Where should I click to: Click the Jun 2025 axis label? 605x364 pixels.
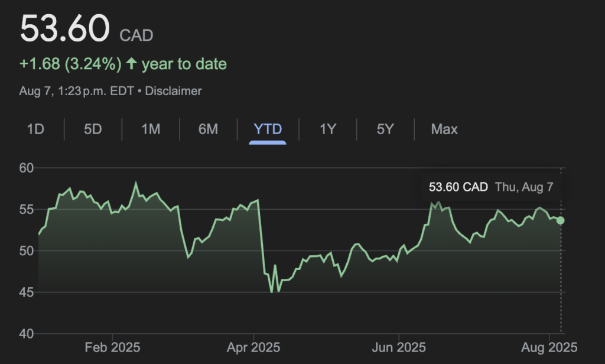coord(398,347)
